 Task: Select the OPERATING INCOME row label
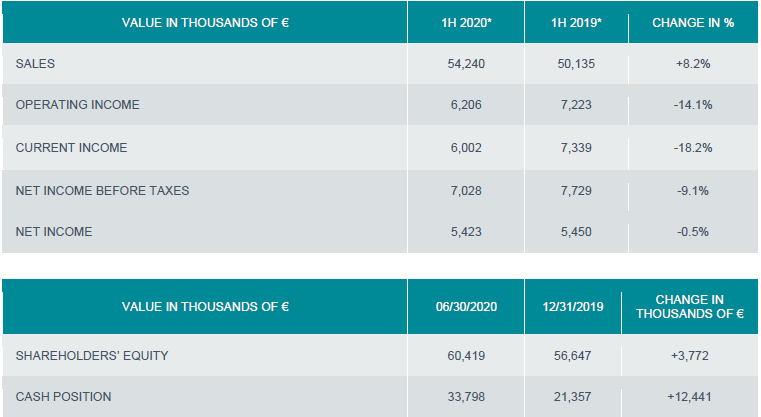[77, 105]
